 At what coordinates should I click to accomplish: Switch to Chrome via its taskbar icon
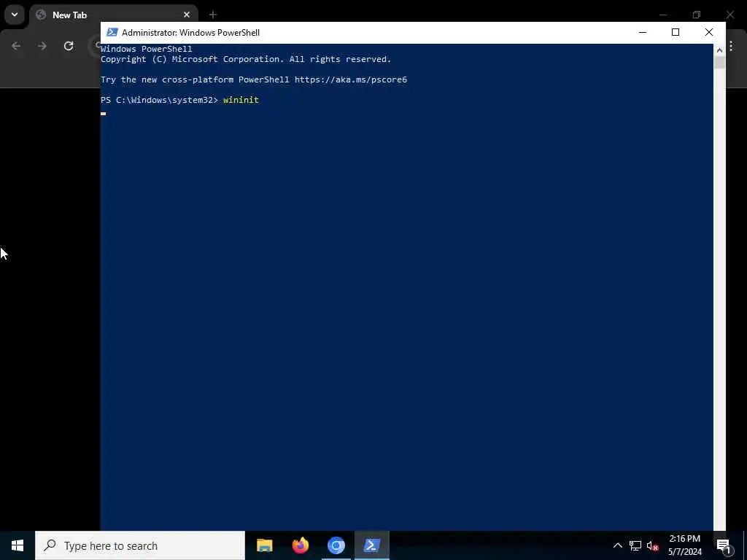coord(336,545)
